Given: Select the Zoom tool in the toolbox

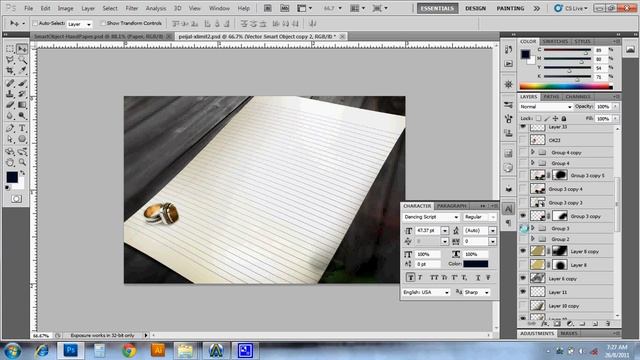Looking at the screenshot, I should [22, 162].
